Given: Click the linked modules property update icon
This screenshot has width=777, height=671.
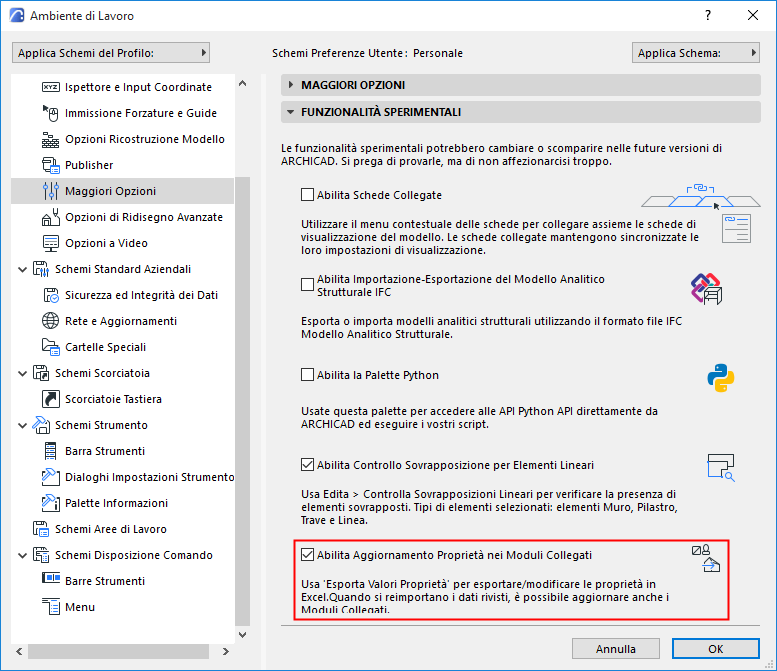Looking at the screenshot, I should (707, 559).
